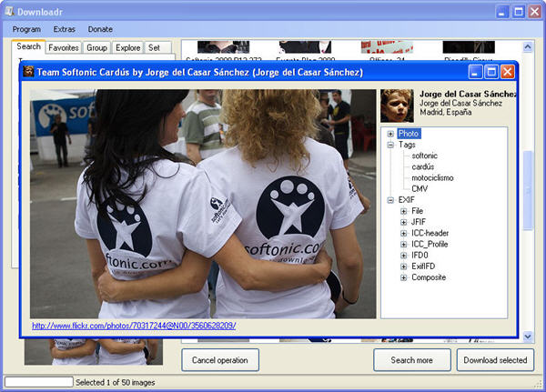Click the Cancel operation button
This screenshot has height=392, width=546.
click(220, 360)
